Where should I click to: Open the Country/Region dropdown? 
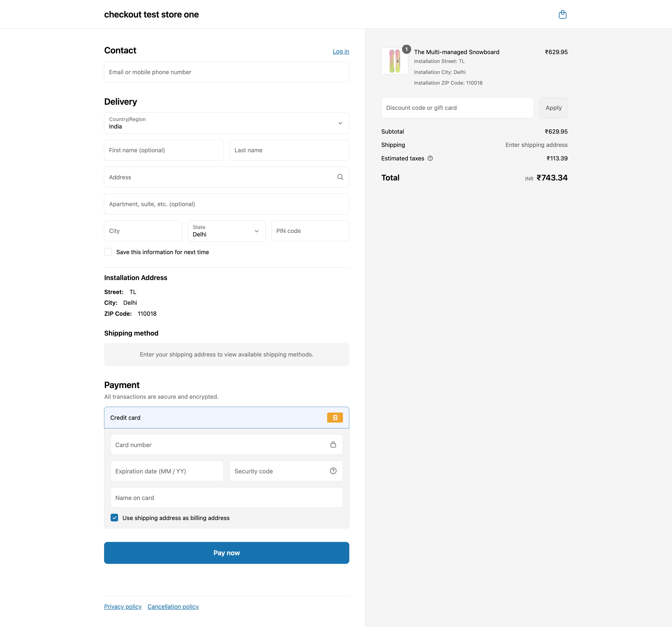pyautogui.click(x=227, y=123)
